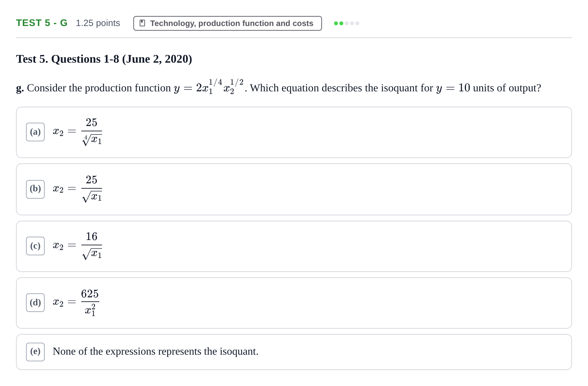Click the green difficulty dots indicator
The image size is (588, 386).
pyautogui.click(x=347, y=23)
